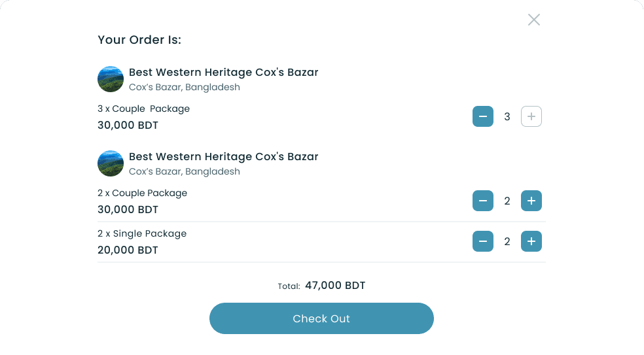Click the Check Out button
Image resolution: width=644 pixels, height=355 pixels.
click(321, 318)
